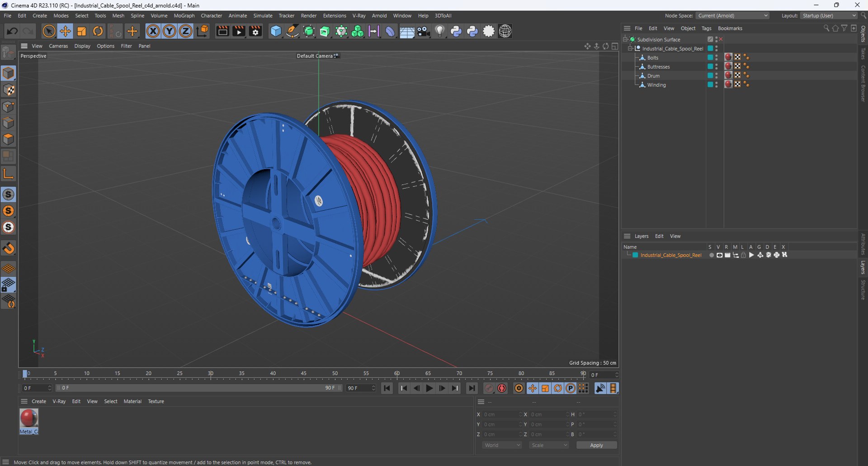The image size is (868, 466).
Task: Click Apply button in coordinates
Action: [596, 445]
